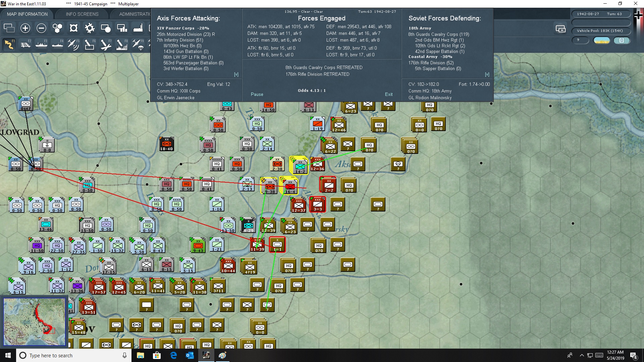The image size is (644, 362).
Task: Enable F5 air recon mode
Action: (73, 44)
